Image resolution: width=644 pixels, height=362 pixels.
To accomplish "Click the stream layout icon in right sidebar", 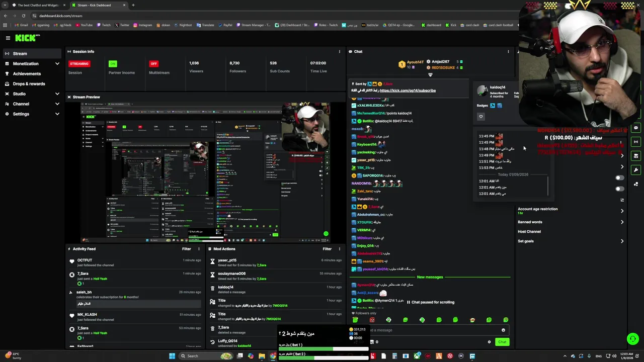I will pyautogui.click(x=636, y=156).
